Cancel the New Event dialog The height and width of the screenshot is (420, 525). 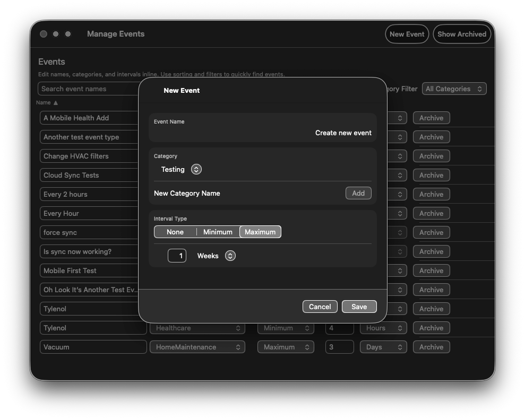[x=320, y=307]
